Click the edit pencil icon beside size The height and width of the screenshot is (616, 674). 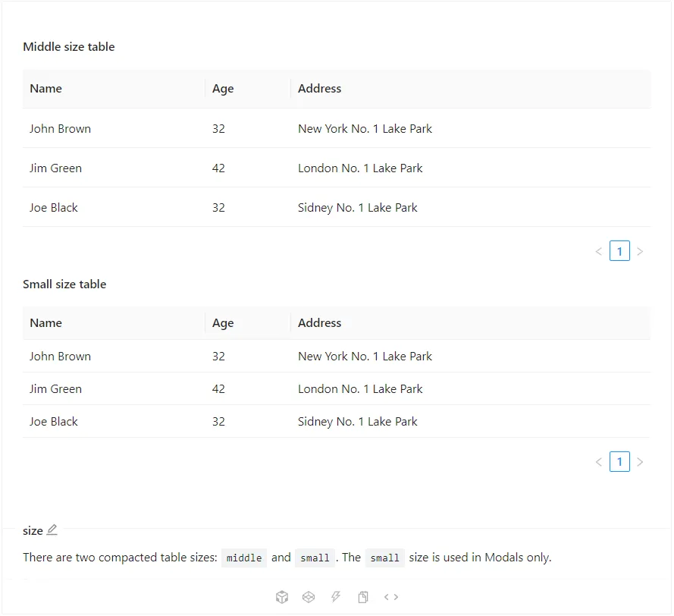52,530
